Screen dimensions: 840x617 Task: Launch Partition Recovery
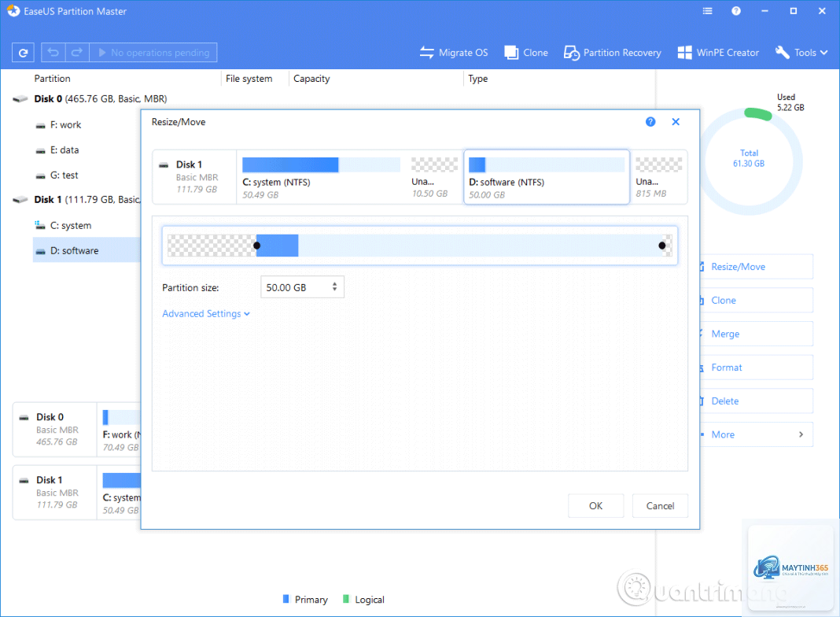[x=613, y=53]
